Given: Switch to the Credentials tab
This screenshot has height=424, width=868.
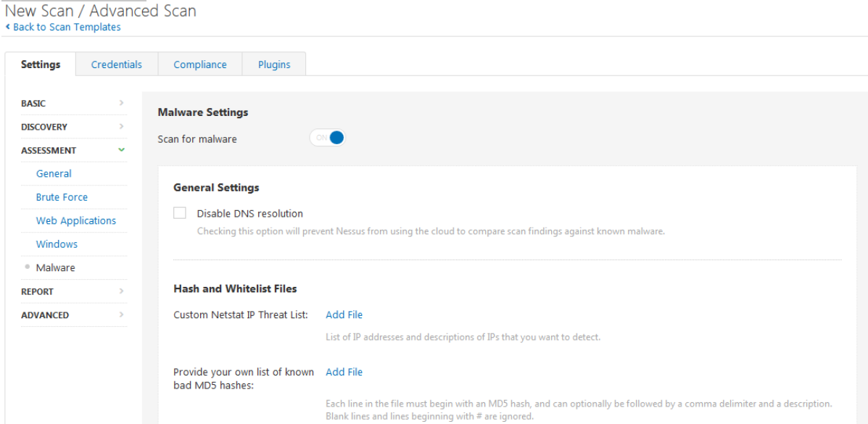Looking at the screenshot, I should pyautogui.click(x=117, y=65).
